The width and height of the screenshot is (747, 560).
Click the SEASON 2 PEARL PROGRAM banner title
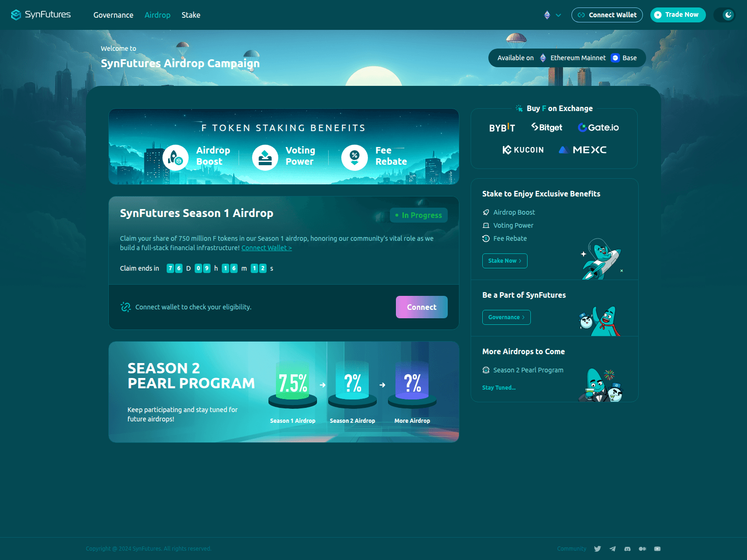point(191,376)
